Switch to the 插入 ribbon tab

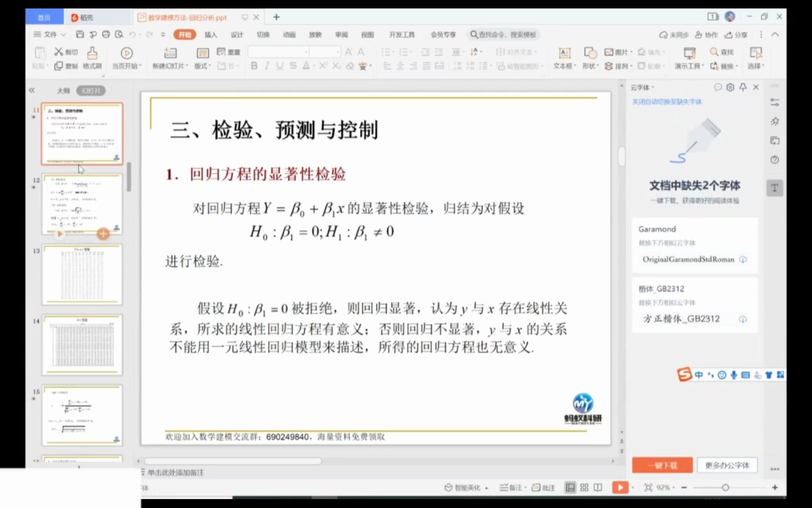pyautogui.click(x=210, y=34)
